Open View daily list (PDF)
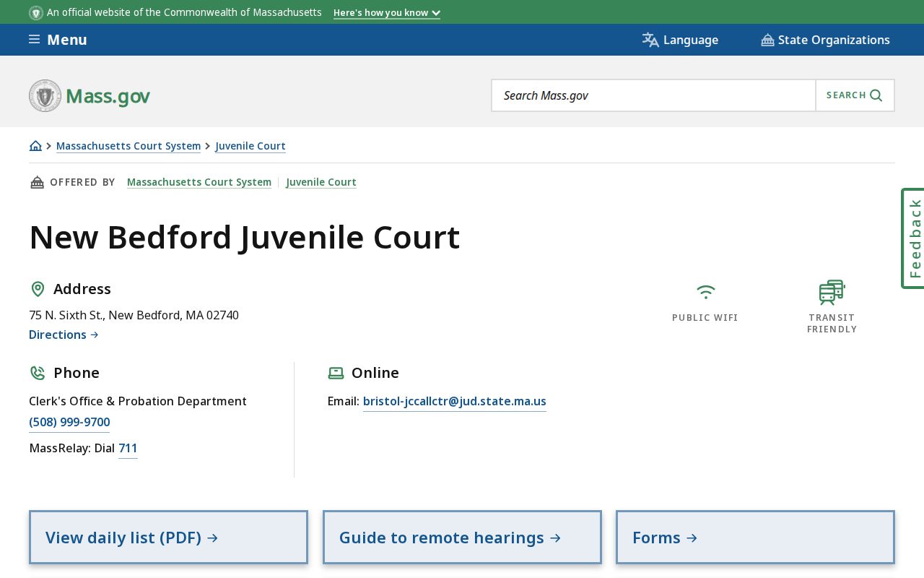The width and height of the screenshot is (924, 578). click(168, 538)
